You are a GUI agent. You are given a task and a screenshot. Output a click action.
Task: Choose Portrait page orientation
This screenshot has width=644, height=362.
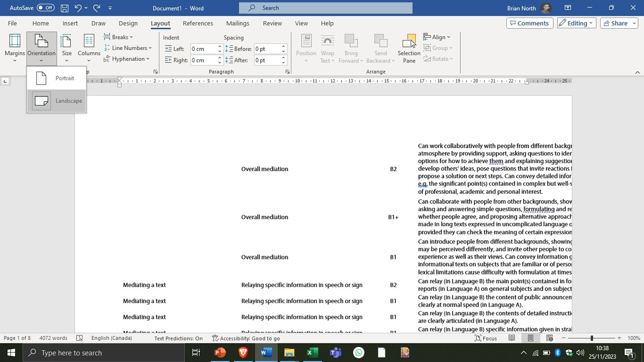coord(57,78)
